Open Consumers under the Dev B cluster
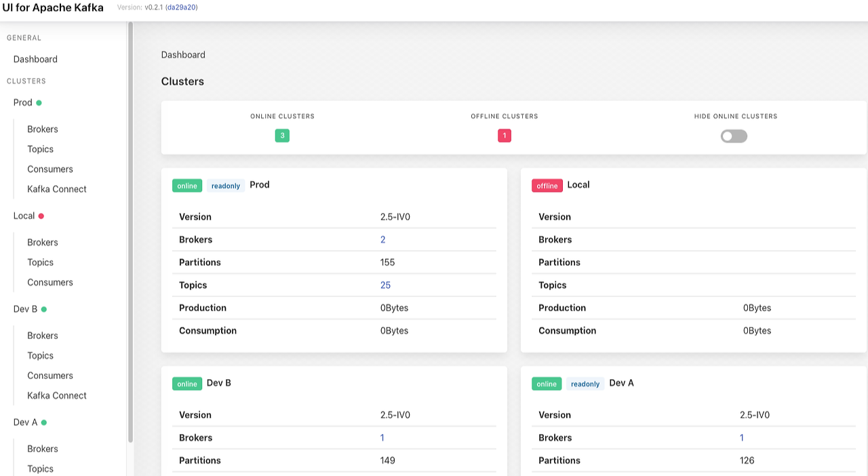Screen dimensions: 868x476 coord(50,376)
